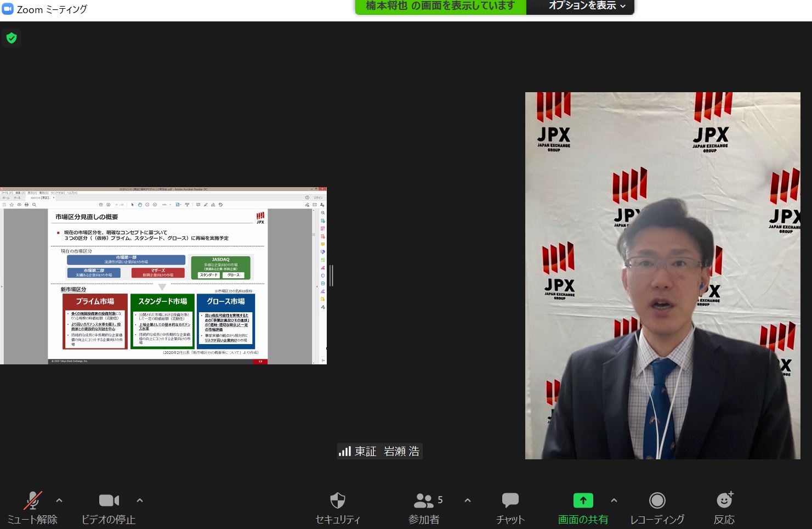This screenshot has height=529, width=812.
Task: Switch to the ツール tab in Acrobat
Action: [17, 198]
